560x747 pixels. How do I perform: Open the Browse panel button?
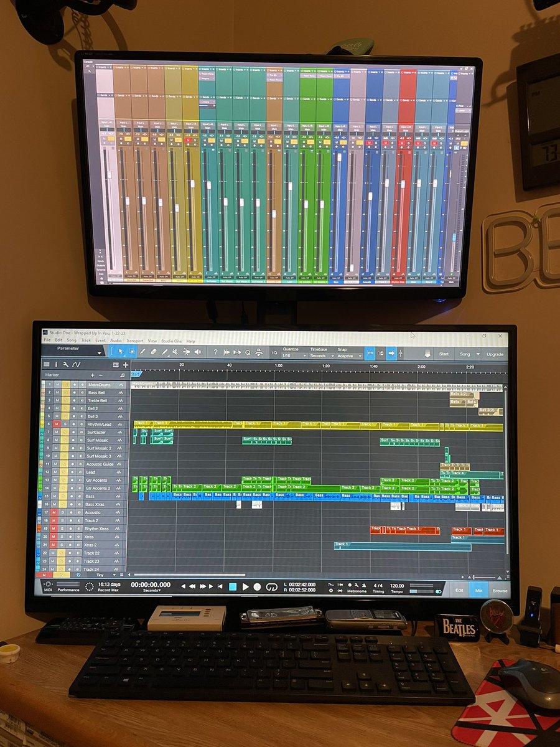pyautogui.click(x=500, y=590)
